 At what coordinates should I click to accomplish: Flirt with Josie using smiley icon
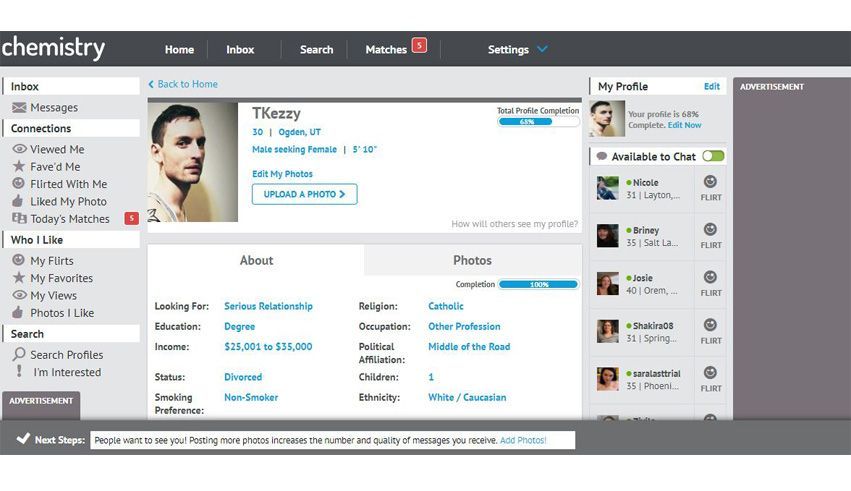coord(710,277)
